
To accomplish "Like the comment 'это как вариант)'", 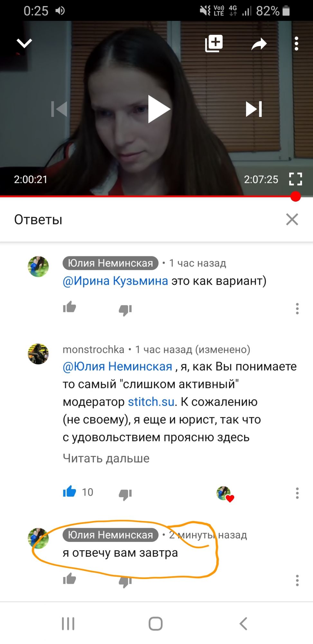I will coord(69,307).
